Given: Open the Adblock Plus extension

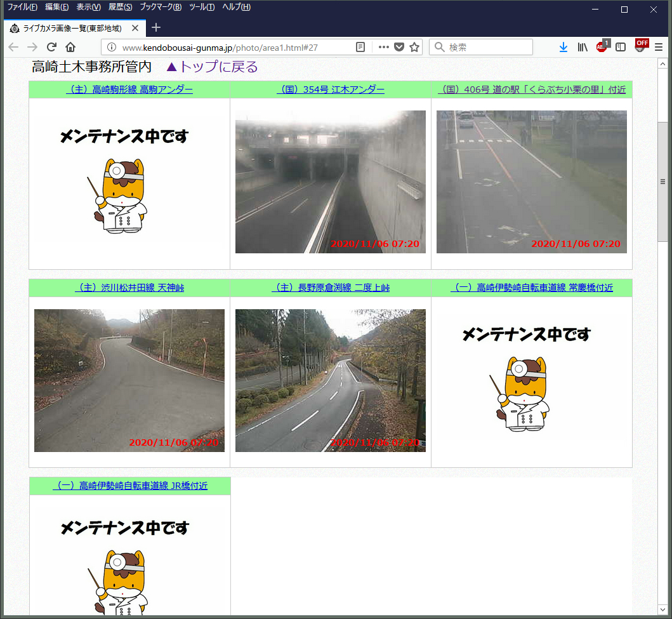Looking at the screenshot, I should pos(602,46).
